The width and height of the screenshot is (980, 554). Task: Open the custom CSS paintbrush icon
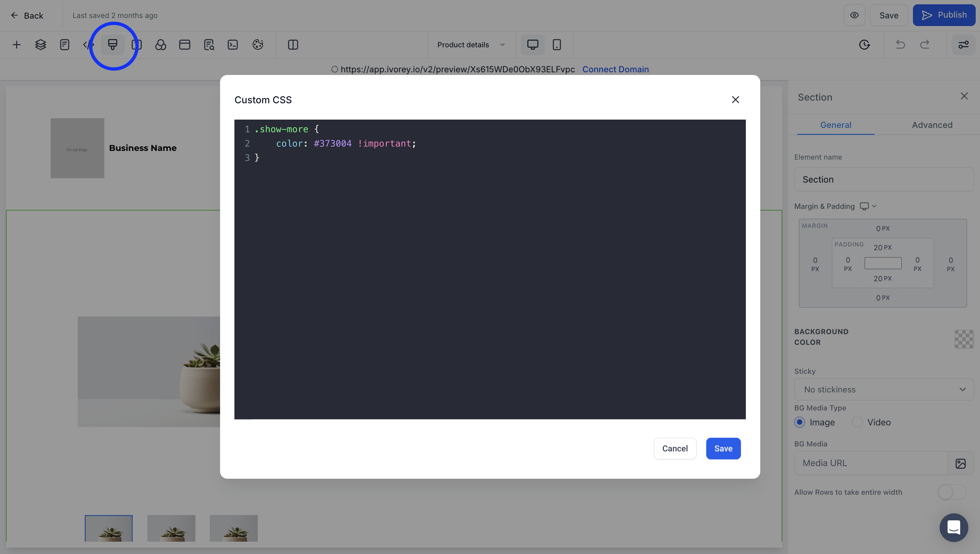pyautogui.click(x=113, y=45)
